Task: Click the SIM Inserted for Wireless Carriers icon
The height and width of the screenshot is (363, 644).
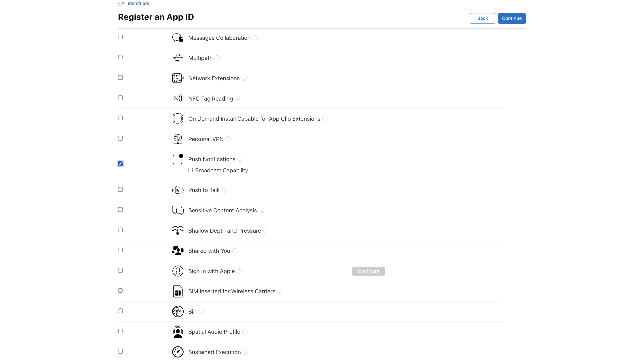Action: point(178,291)
